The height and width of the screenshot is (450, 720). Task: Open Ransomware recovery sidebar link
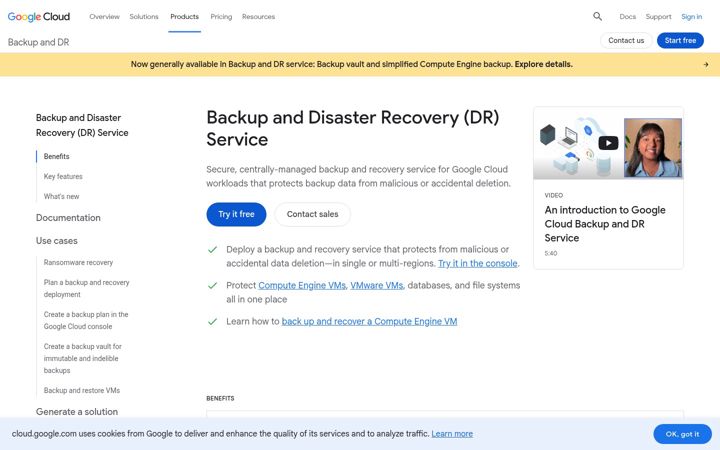(78, 263)
